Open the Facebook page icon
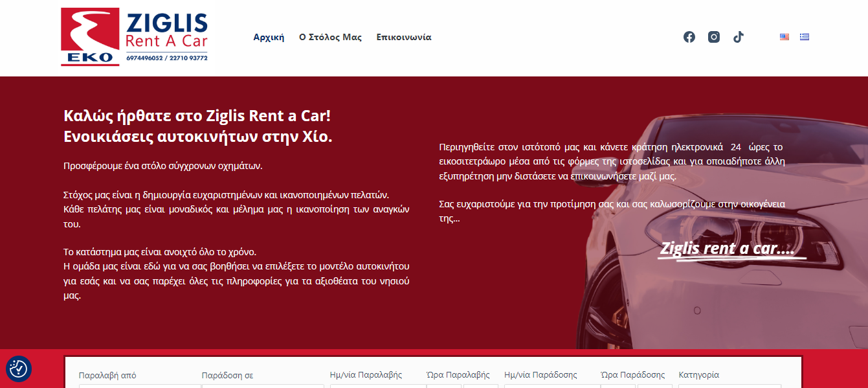This screenshot has width=868, height=388. (689, 37)
